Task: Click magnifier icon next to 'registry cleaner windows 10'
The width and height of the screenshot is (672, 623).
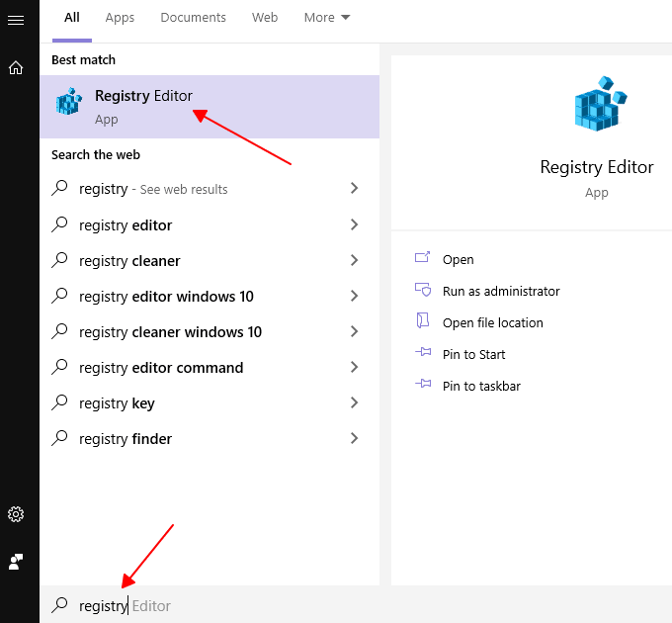Action: (59, 331)
